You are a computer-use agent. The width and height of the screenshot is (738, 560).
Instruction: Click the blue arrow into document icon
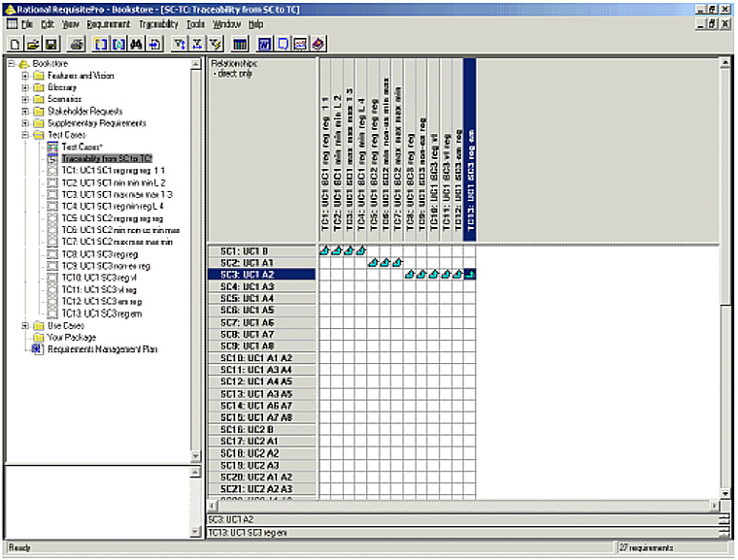click(154, 45)
